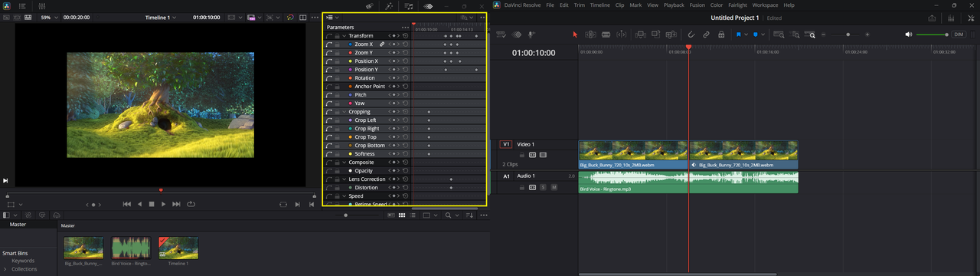Viewport: 980px width, 276px height.
Task: Select the Selection Mode arrow tool
Action: pos(575,34)
